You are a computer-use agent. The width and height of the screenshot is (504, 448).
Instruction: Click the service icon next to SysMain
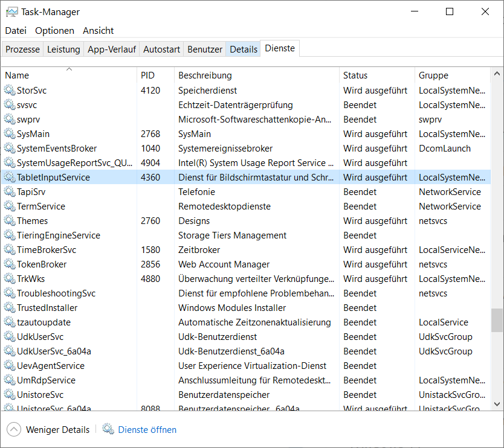[9, 134]
